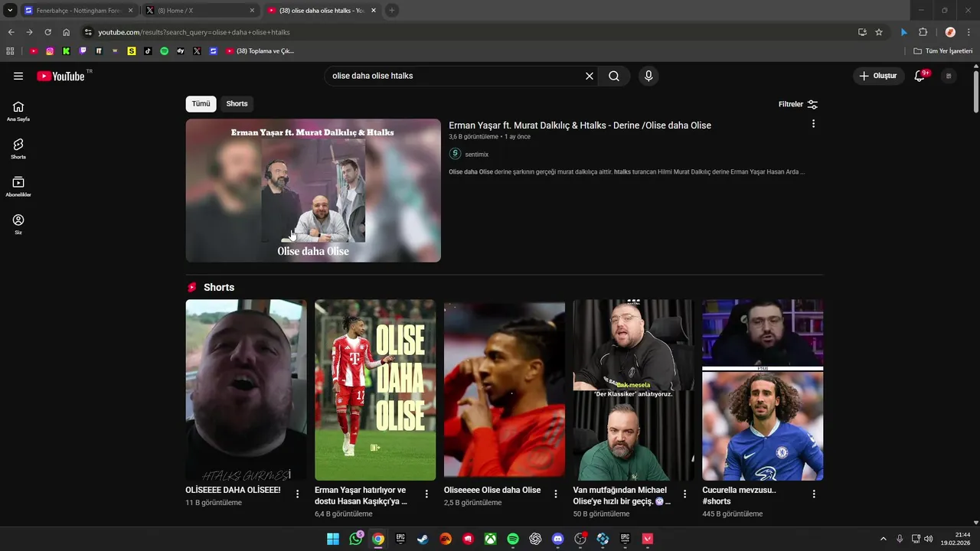Select the Shorts filter chip
This screenshot has width=980, height=551.
click(237, 103)
